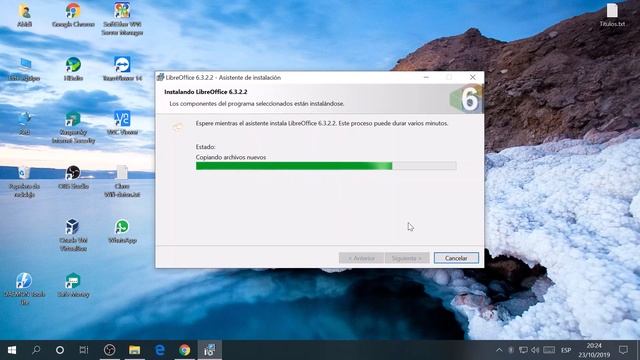
Task: Open the Clave Wifi text file icon
Action: tap(122, 181)
